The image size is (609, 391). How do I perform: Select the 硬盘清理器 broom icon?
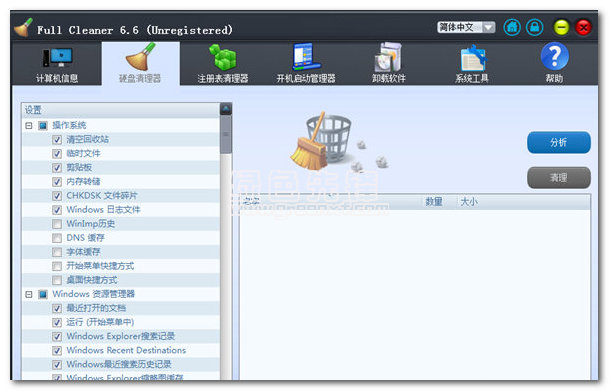click(x=140, y=57)
